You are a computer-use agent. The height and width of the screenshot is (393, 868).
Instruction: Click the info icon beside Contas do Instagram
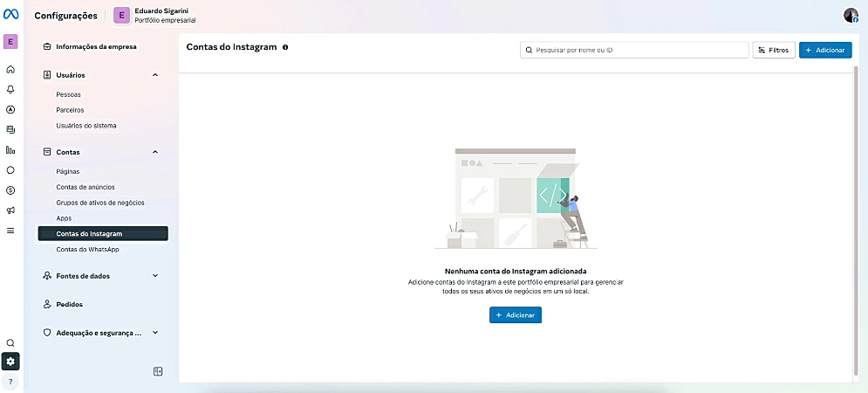[x=285, y=48]
